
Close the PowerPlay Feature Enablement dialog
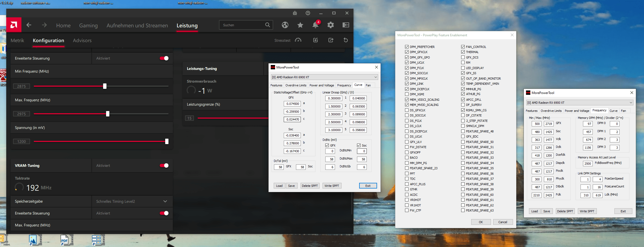(x=512, y=35)
